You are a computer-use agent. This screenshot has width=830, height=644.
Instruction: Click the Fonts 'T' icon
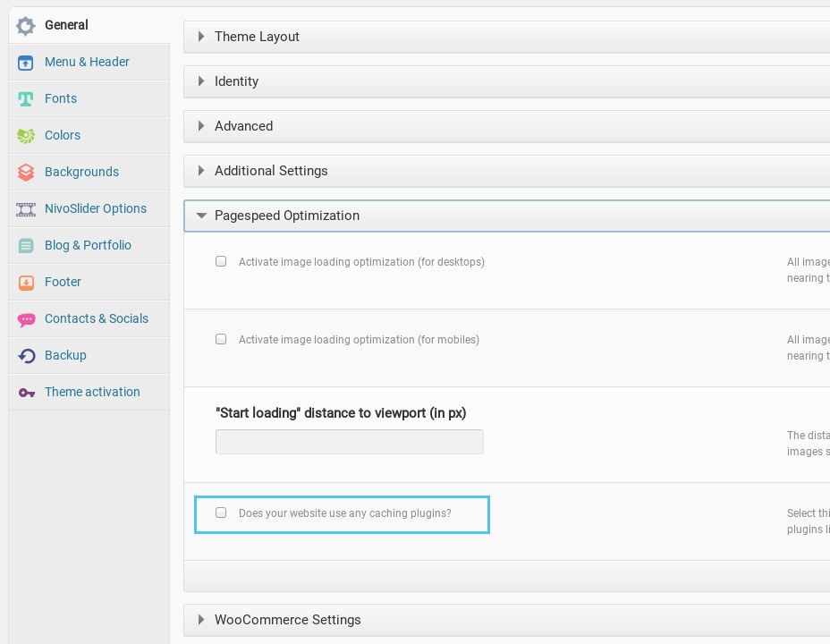tap(27, 99)
